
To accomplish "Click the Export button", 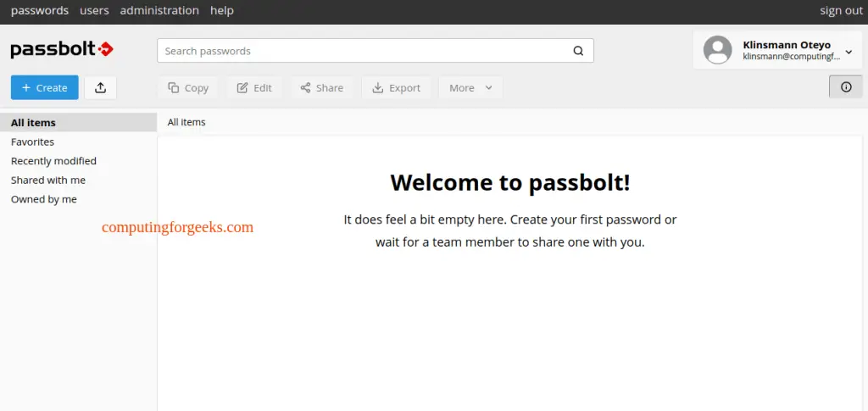I will click(397, 87).
